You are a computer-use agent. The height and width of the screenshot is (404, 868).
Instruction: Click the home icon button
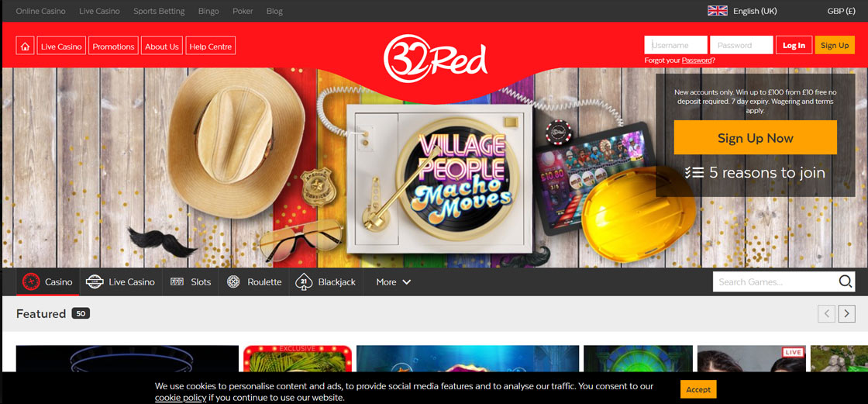tap(25, 46)
